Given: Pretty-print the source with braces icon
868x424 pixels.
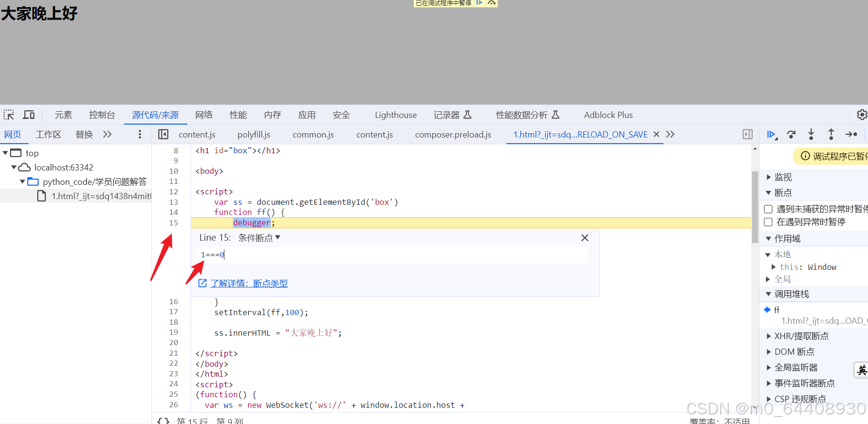Looking at the screenshot, I should point(163,421).
